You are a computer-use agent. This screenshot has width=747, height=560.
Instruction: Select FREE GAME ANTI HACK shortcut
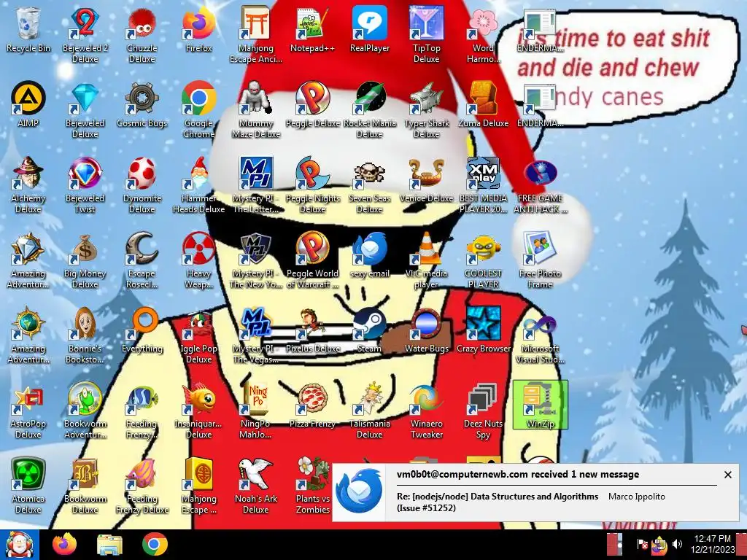541,185
